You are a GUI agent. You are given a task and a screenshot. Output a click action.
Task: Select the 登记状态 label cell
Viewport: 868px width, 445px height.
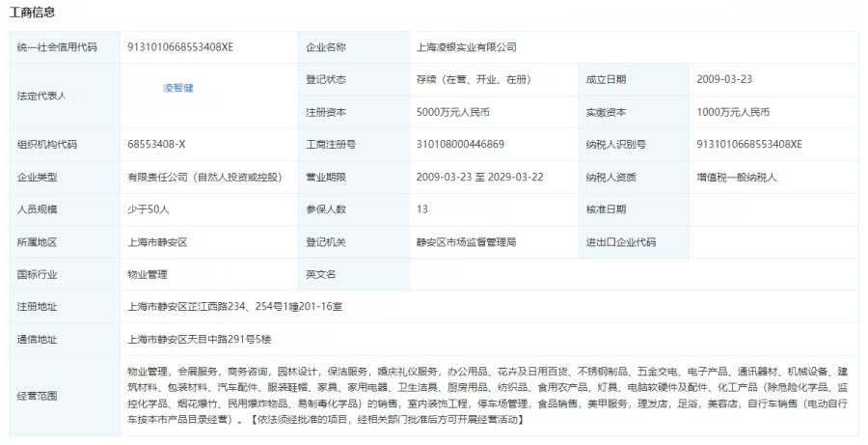(x=354, y=80)
